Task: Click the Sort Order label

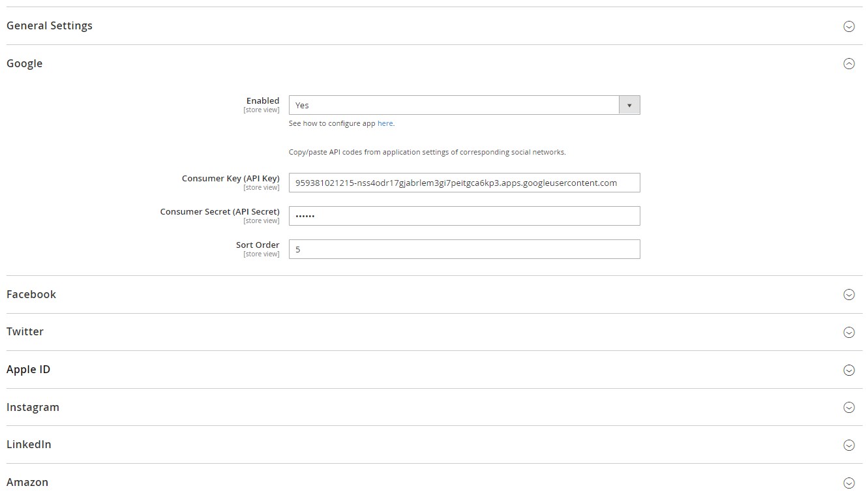Action: point(258,245)
